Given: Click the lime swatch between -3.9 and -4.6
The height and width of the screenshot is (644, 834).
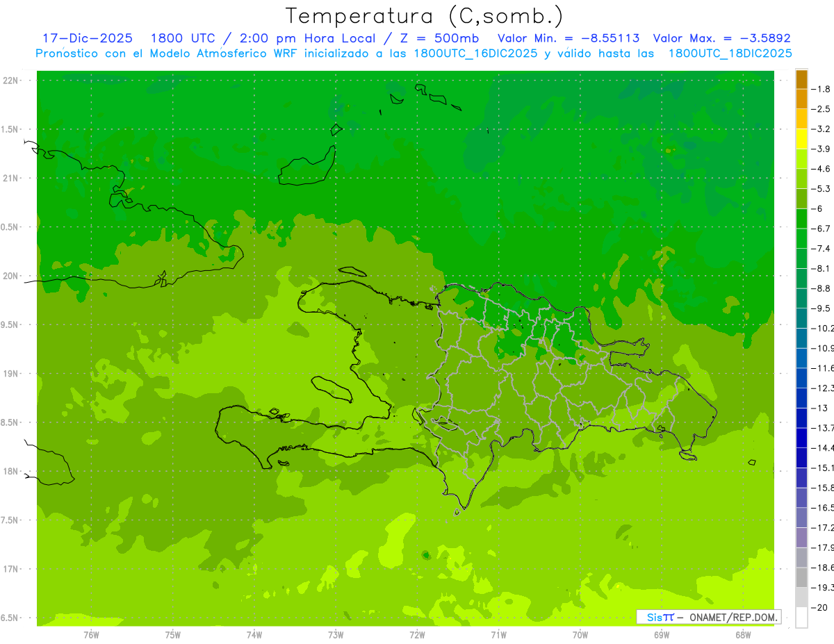Looking at the screenshot, I should 801,159.
